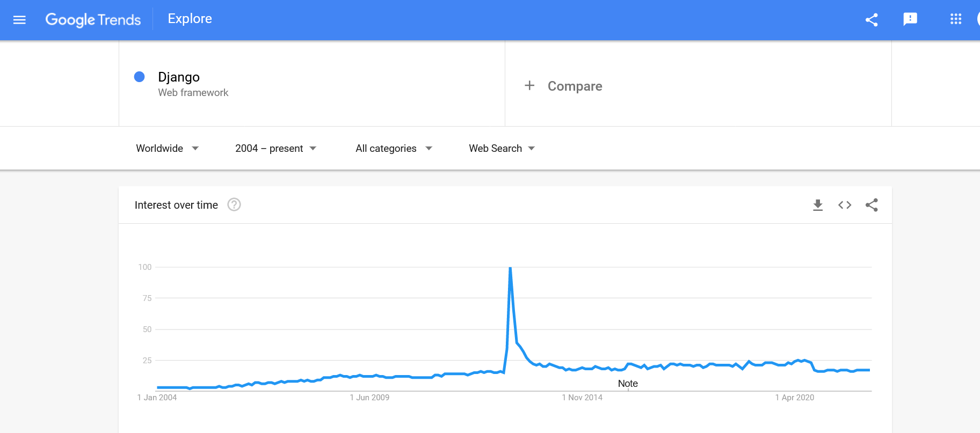Expand the All categories dropdown
This screenshot has width=980, height=433.
(394, 149)
